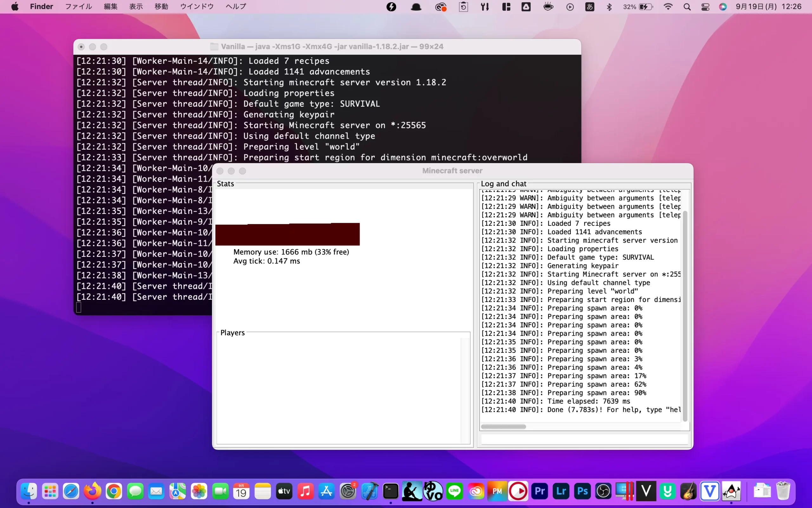Open the 表示 menu
Image resolution: width=812 pixels, height=508 pixels.
(136, 7)
